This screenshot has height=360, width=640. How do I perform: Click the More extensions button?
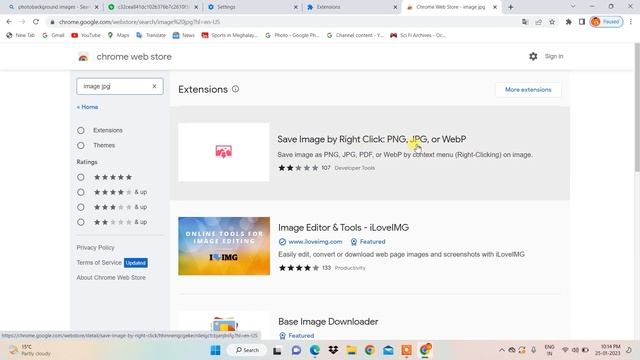(x=528, y=90)
